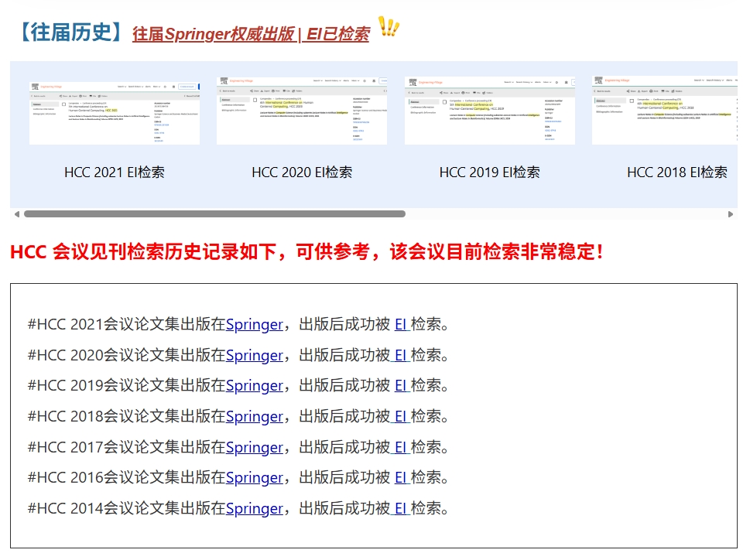Viewport: 750px width, 560px height.
Task: Open the EI link in the HCC 2019 row
Action: point(402,385)
